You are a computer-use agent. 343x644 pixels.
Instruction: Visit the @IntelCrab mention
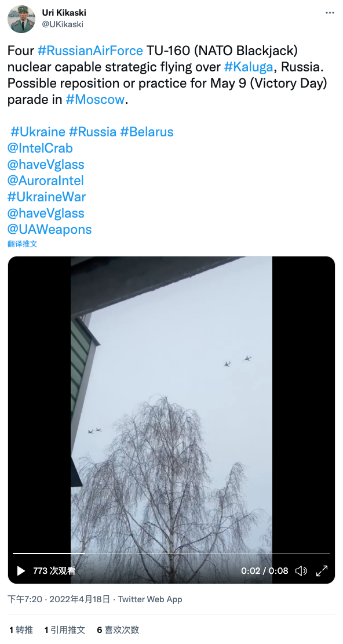40,148
